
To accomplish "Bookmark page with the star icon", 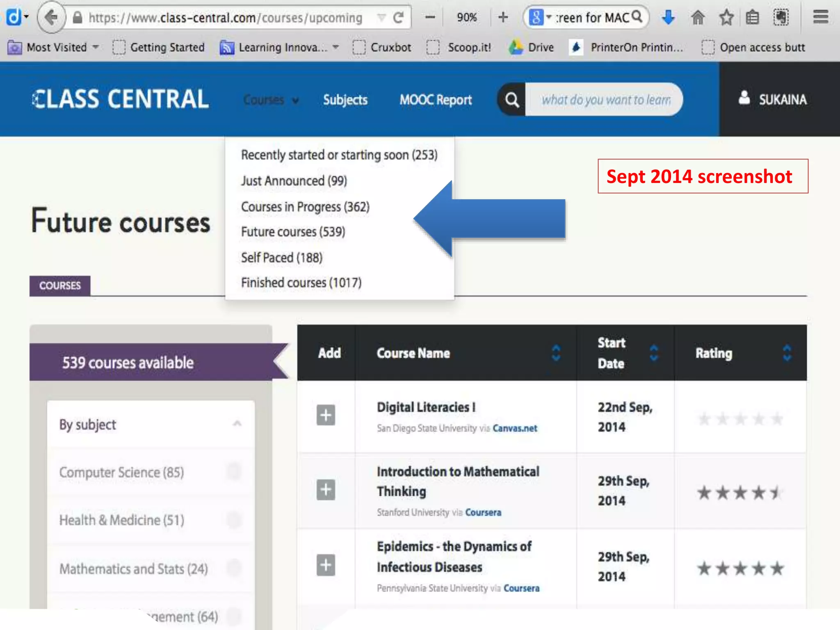I will (726, 18).
